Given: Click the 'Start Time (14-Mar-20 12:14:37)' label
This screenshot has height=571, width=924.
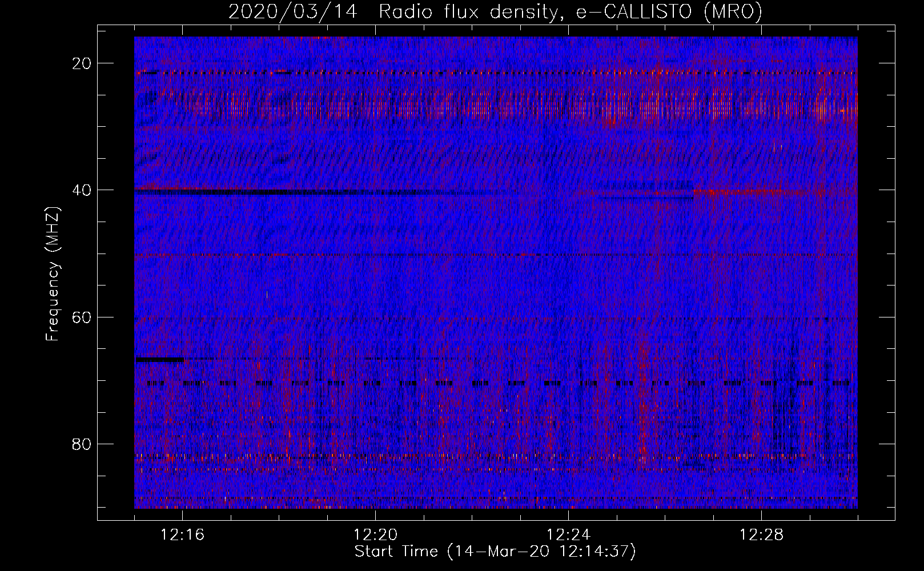Looking at the screenshot, I should click(495, 552).
